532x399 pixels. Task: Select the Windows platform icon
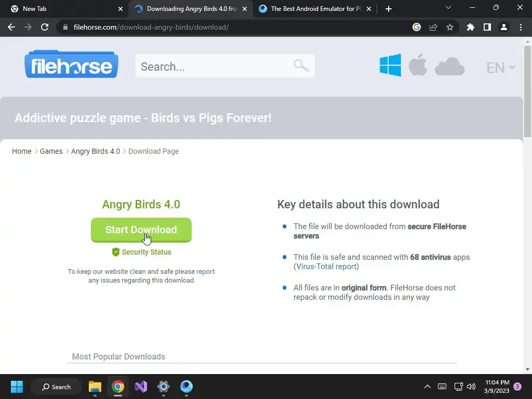(390, 65)
